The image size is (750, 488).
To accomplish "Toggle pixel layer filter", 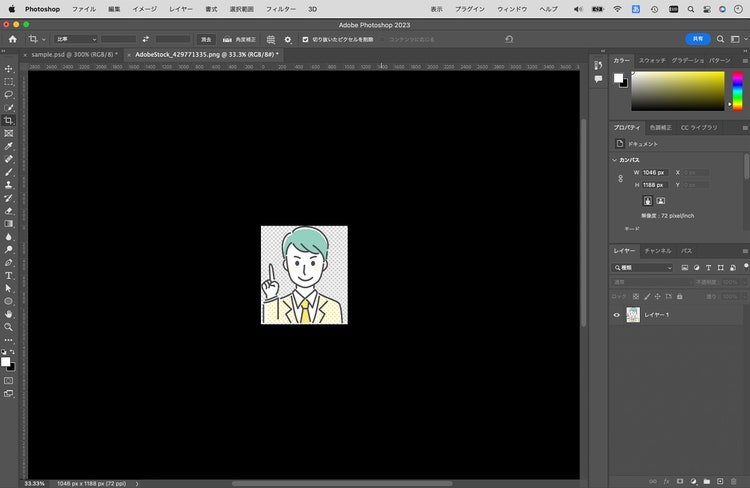I will (x=684, y=268).
